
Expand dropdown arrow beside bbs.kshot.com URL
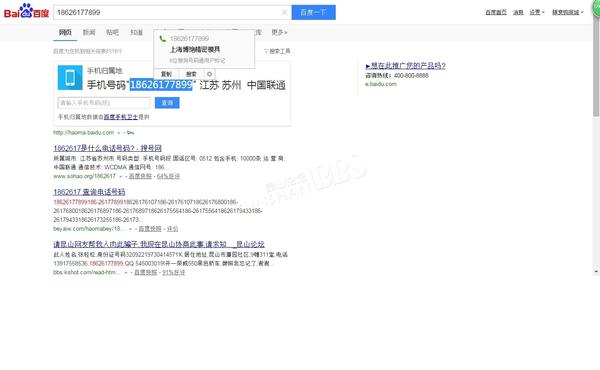pos(126,272)
